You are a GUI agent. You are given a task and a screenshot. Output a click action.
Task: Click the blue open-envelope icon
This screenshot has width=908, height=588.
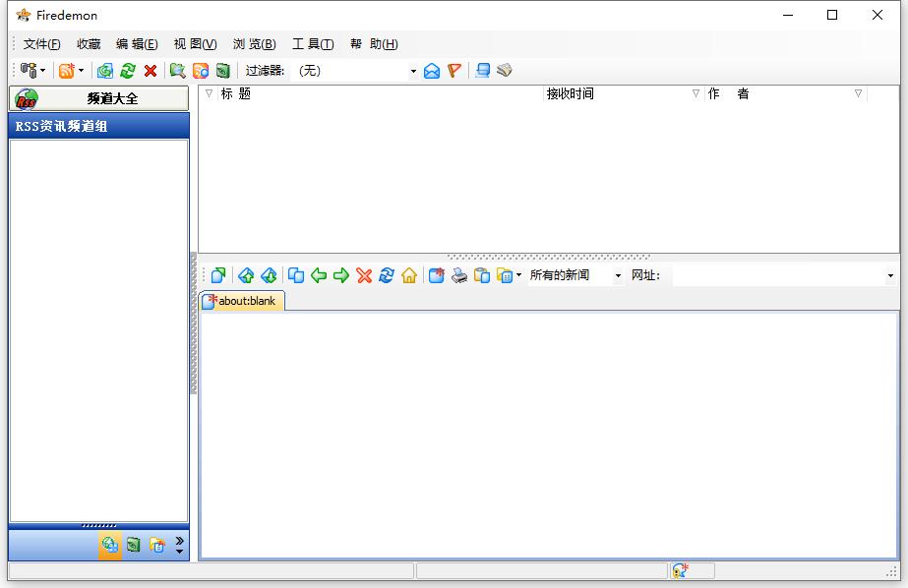(432, 71)
